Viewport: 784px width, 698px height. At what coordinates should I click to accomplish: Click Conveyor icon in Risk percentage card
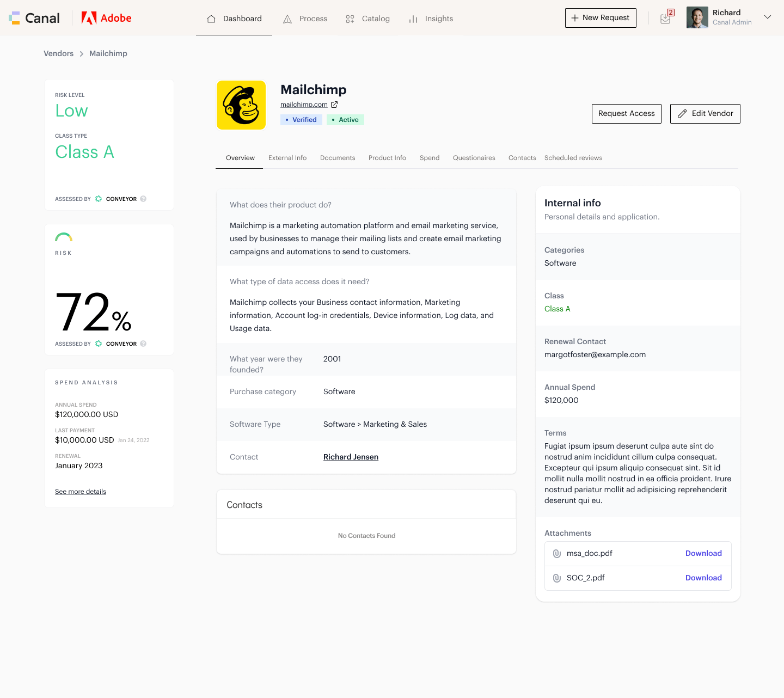(99, 344)
